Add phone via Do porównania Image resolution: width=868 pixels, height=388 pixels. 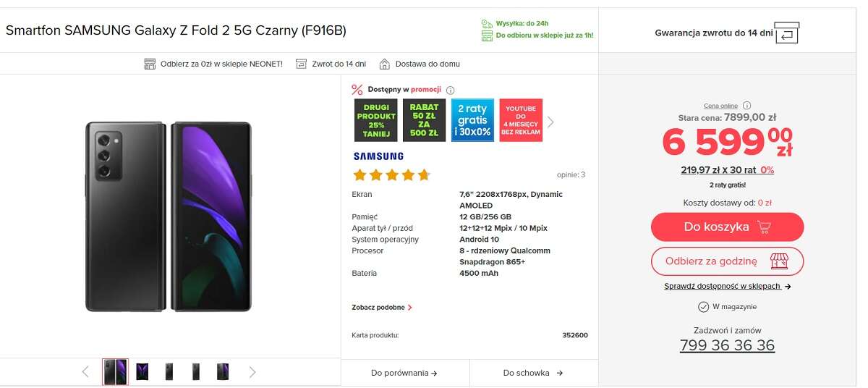tap(404, 373)
